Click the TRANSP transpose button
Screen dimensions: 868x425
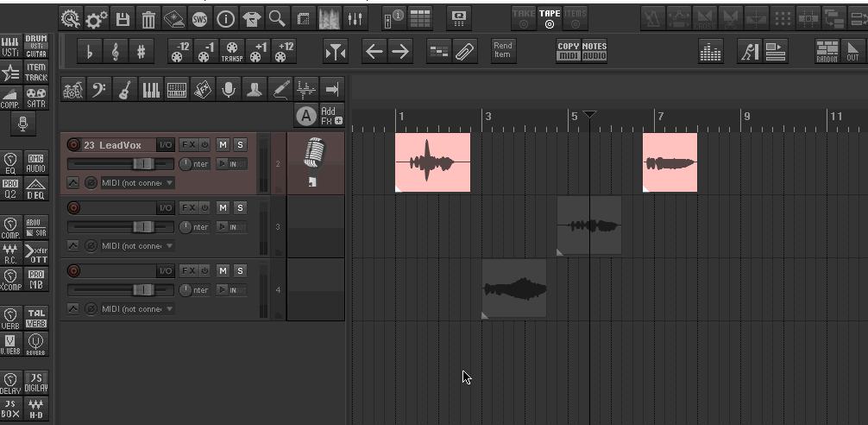232,52
